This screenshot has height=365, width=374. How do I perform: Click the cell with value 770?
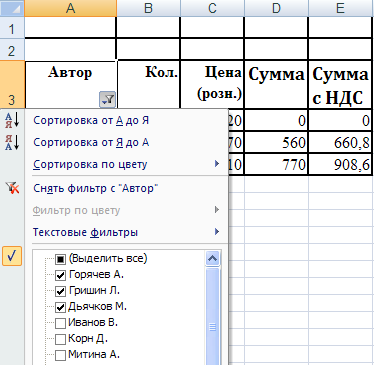[x=276, y=164]
